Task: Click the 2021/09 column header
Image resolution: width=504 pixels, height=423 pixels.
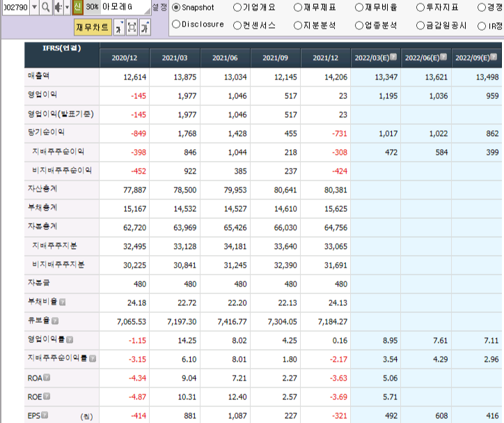Action: (x=275, y=58)
